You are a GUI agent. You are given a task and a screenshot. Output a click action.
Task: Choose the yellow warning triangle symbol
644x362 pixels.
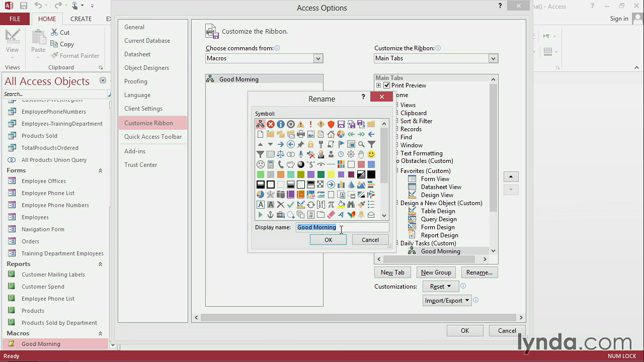tap(301, 124)
